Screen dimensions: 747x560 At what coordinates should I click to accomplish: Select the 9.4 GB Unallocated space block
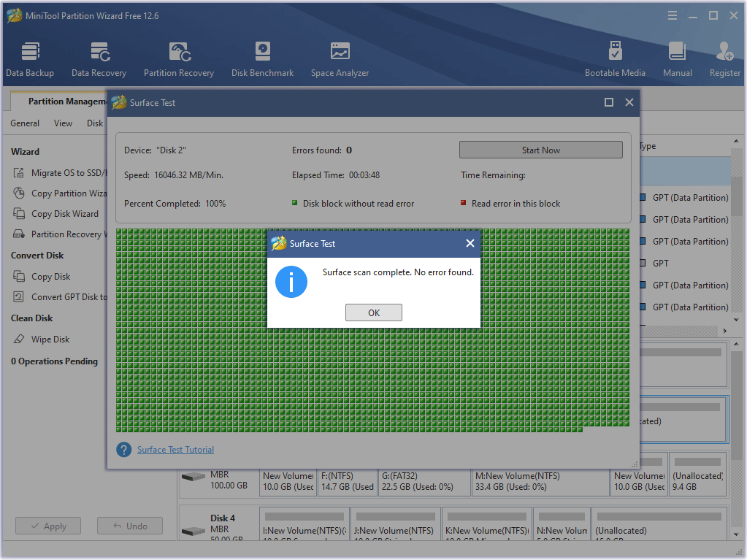tap(697, 476)
